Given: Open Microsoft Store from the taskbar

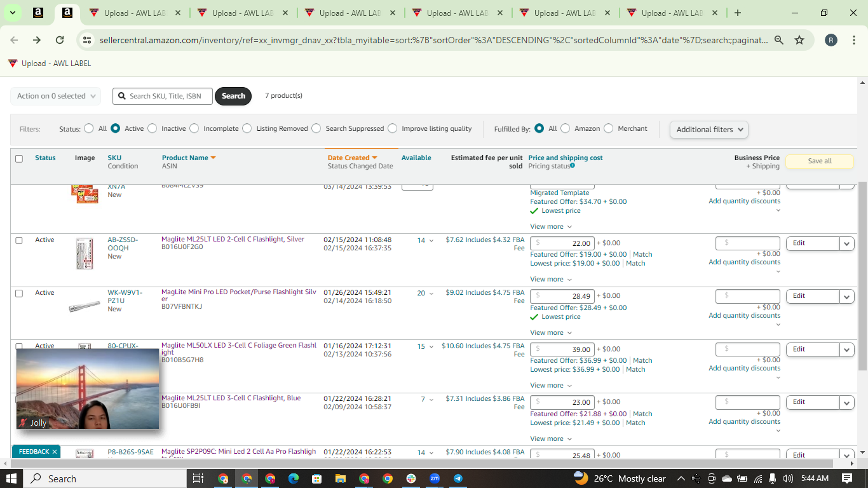Looking at the screenshot, I should click(x=316, y=478).
